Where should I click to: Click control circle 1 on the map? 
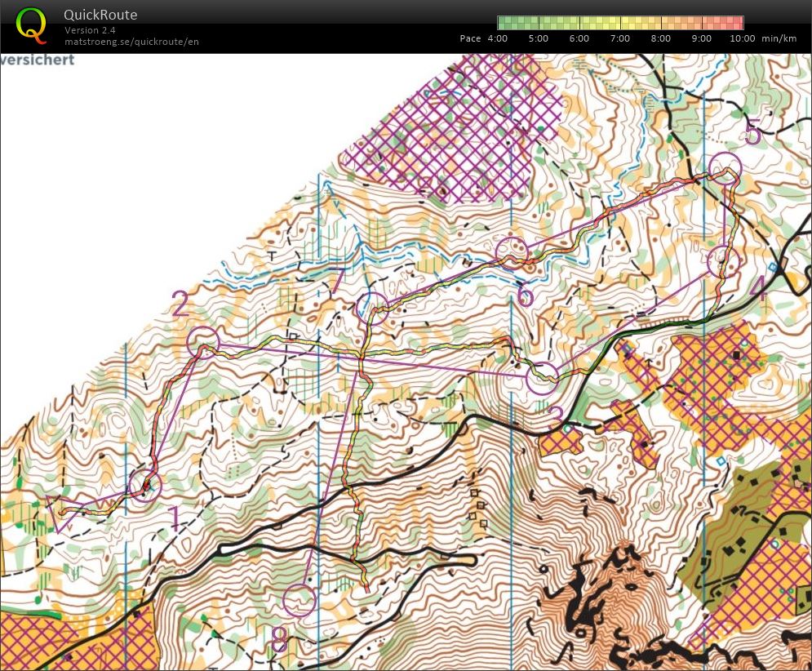pos(145,486)
